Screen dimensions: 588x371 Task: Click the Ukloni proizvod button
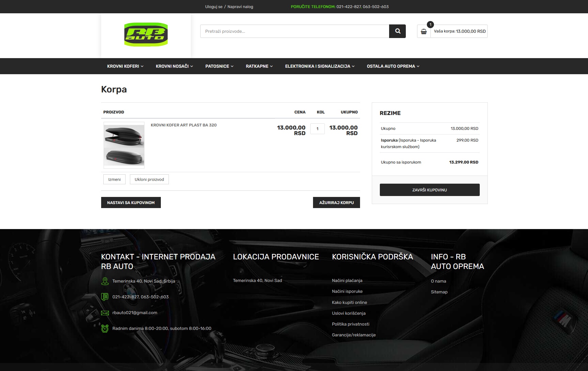coord(149,179)
